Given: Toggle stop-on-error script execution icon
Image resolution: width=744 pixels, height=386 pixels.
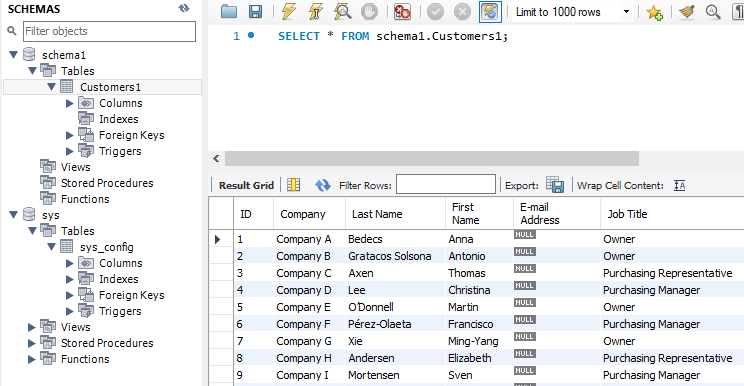Looking at the screenshot, I should coord(402,12).
